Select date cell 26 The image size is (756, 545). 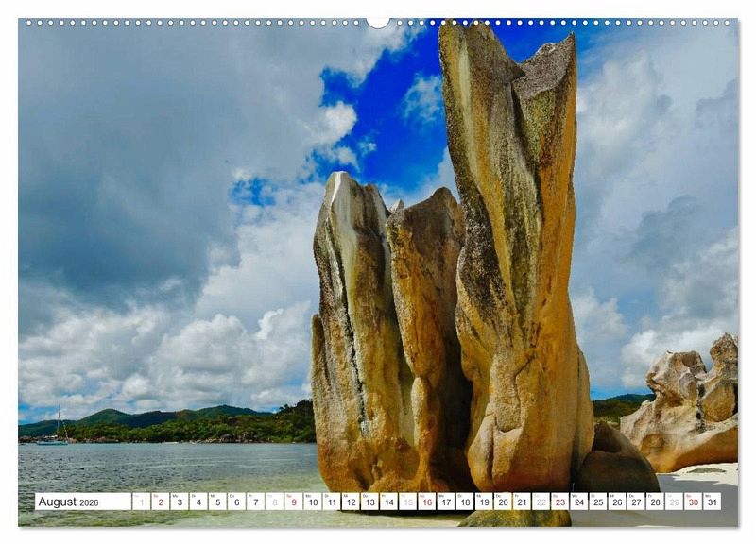(618, 502)
